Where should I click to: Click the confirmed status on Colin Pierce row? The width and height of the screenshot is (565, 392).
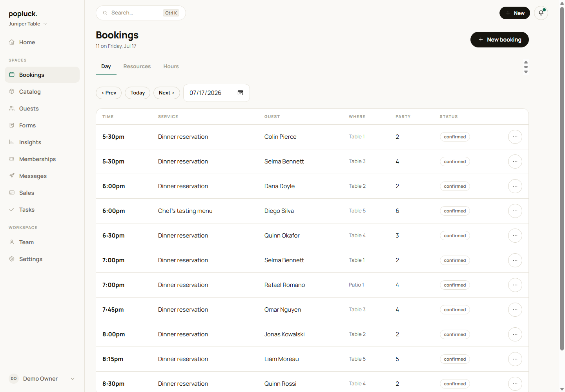[455, 137]
